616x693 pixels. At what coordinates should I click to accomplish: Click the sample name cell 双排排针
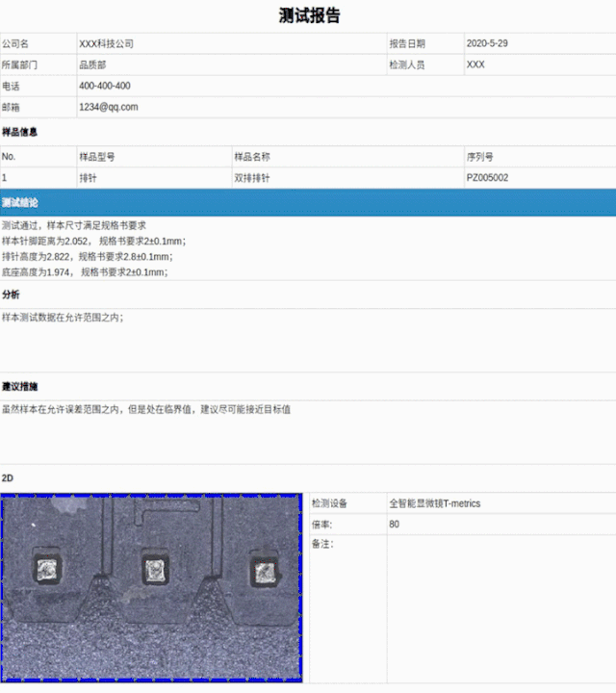click(x=251, y=178)
